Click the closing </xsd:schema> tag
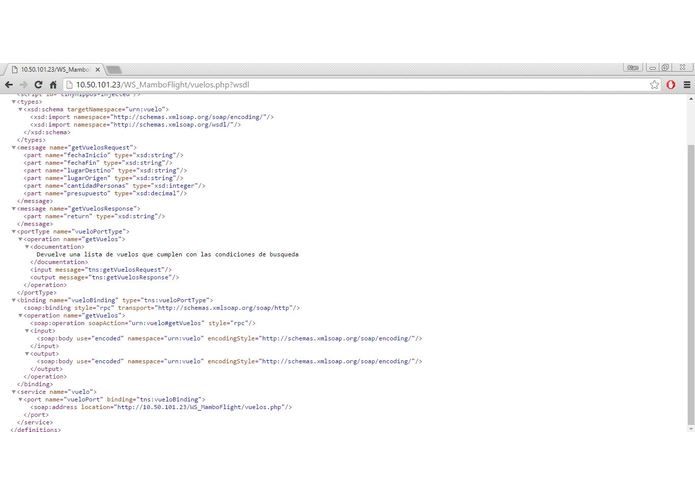Viewport: 695px width, 494px height. tap(47, 132)
